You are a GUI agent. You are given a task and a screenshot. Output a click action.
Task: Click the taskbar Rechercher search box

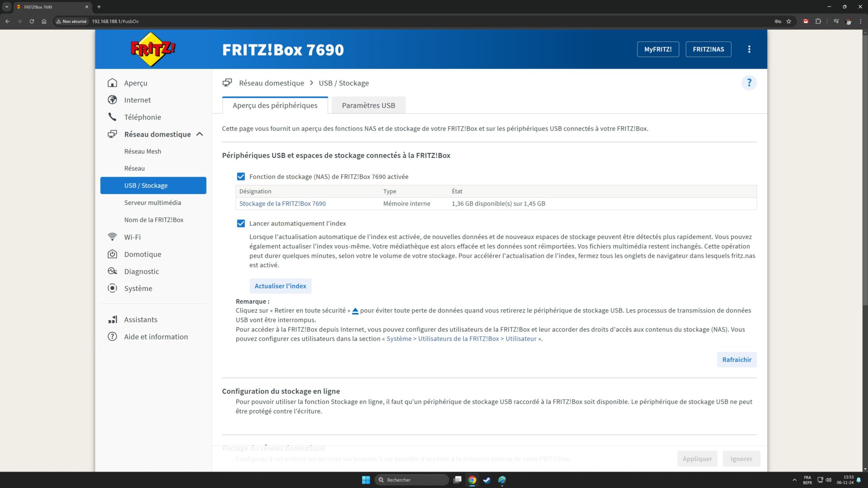(x=412, y=480)
